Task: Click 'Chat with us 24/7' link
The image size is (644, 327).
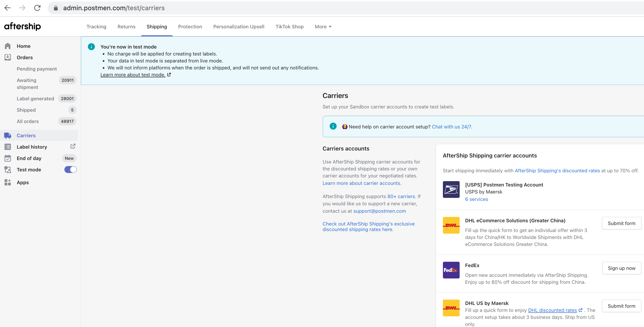Action: [x=452, y=126]
